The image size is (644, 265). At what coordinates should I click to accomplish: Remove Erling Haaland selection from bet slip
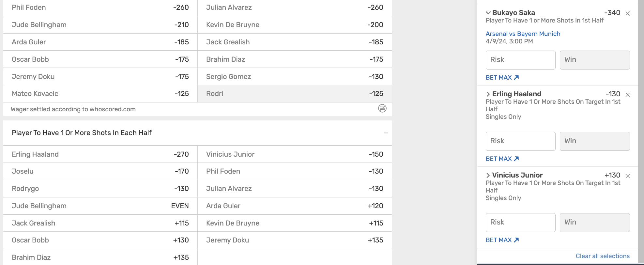coord(628,95)
